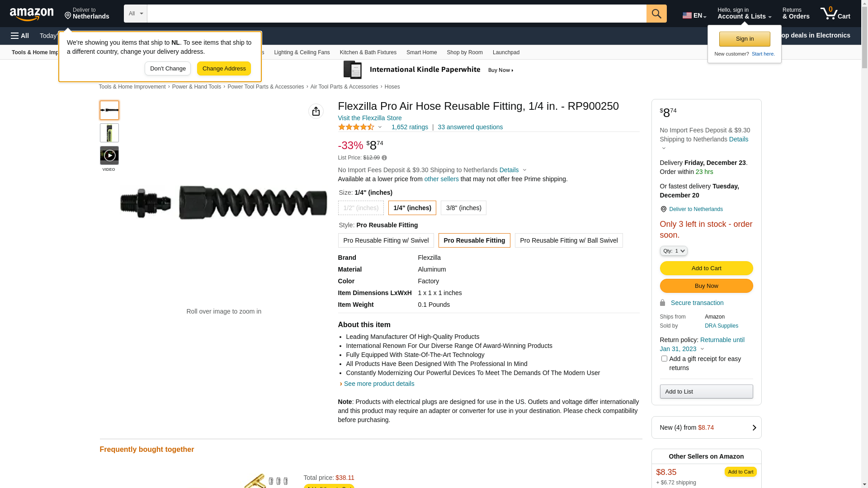Open the Qty quantity dropdown
The image size is (868, 488).
pyautogui.click(x=674, y=251)
